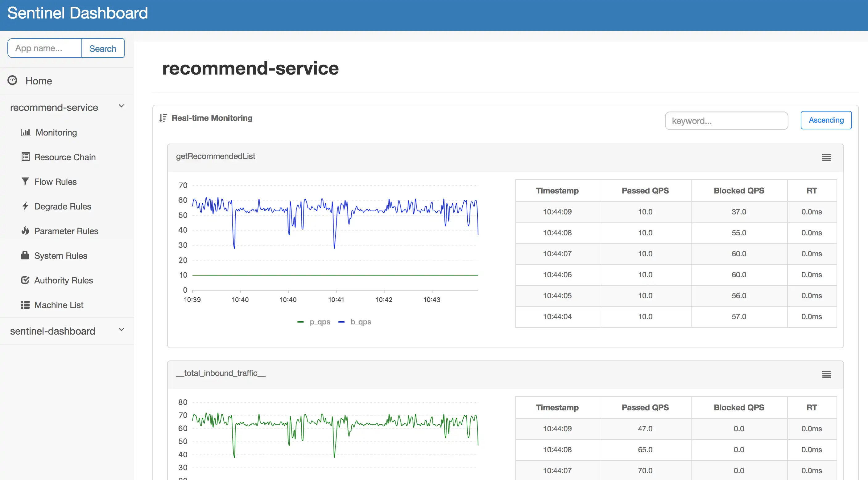The image size is (868, 480).
Task: Toggle the Home navigation item
Action: click(x=39, y=80)
